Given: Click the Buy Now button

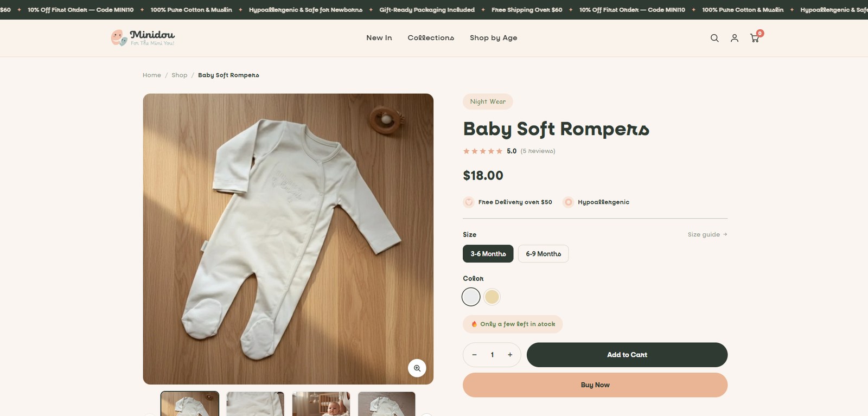Looking at the screenshot, I should pyautogui.click(x=595, y=385).
